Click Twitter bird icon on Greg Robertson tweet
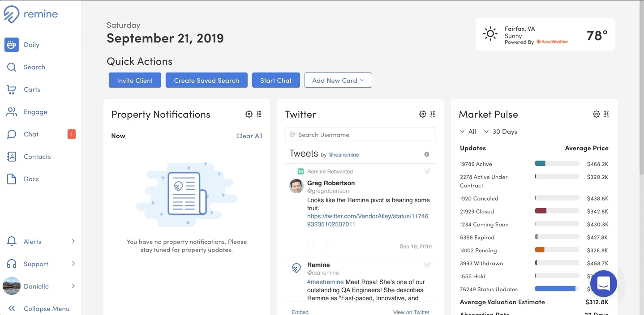 pyautogui.click(x=427, y=171)
